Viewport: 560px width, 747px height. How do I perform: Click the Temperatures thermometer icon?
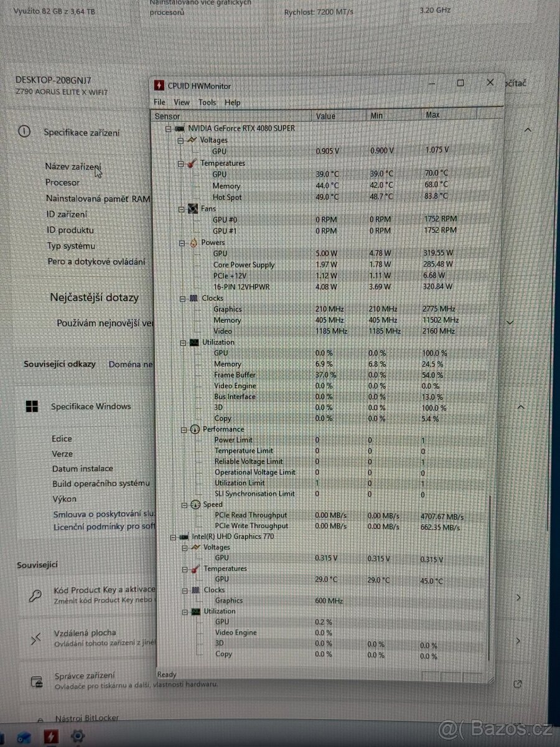click(x=191, y=163)
